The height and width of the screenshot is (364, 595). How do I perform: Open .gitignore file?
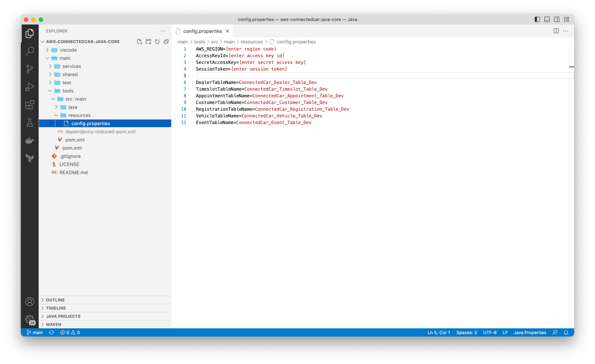click(105, 156)
